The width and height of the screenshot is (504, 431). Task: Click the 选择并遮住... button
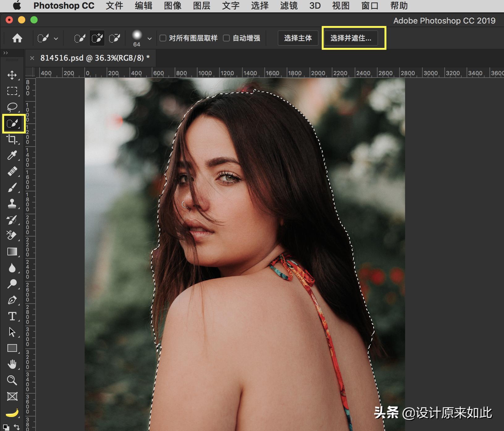point(351,38)
